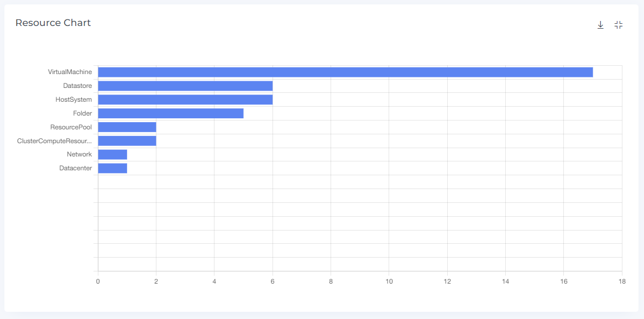
Task: Click the VirtualMachine bar in chart
Action: coord(345,72)
